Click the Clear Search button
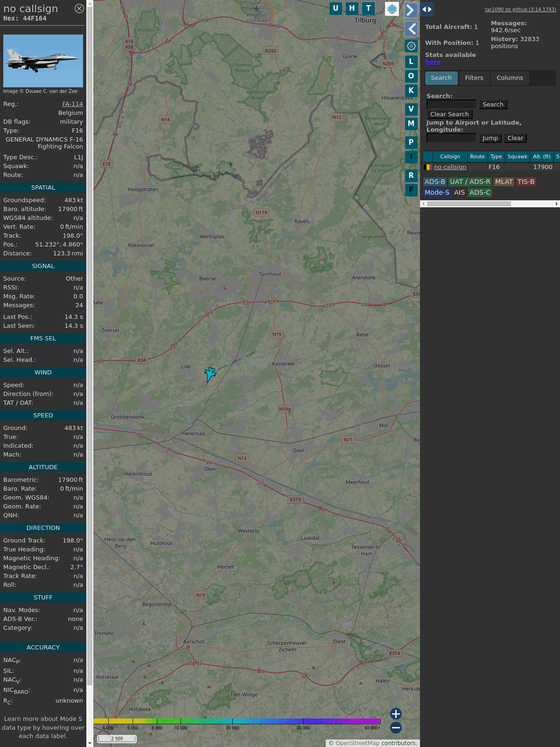Screen dimensions: 560x747 click(x=449, y=114)
